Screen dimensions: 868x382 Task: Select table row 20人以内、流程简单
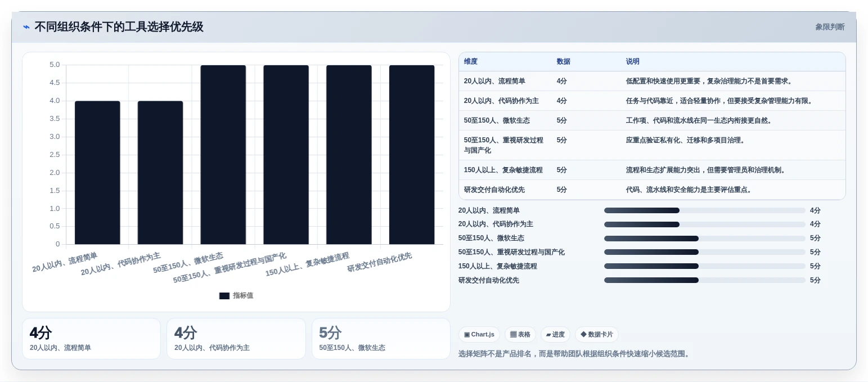[652, 81]
